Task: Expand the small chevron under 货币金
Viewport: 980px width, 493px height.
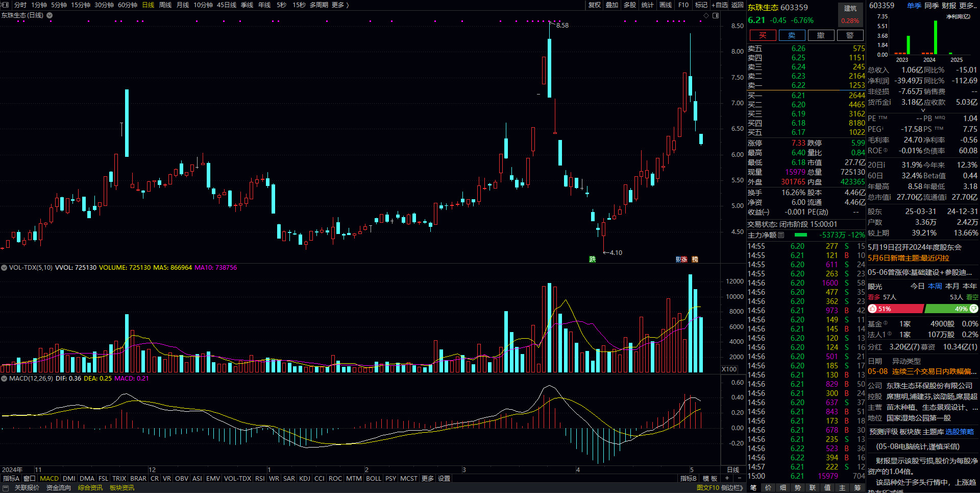Action: click(923, 110)
